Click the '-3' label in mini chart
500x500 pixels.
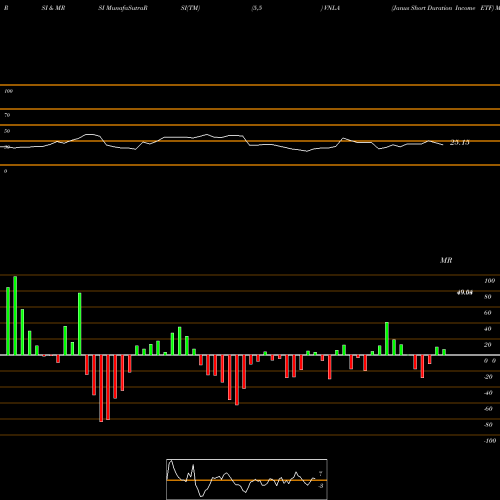(x=320, y=486)
